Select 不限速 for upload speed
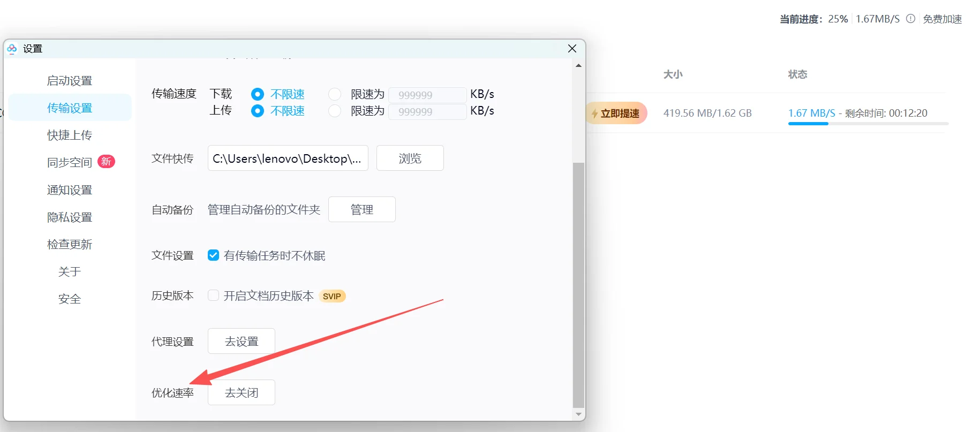 pos(258,111)
